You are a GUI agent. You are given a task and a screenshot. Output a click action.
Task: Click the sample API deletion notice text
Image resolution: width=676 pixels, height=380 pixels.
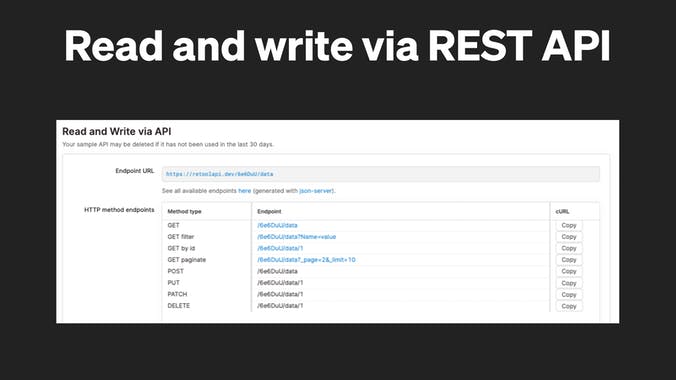coord(168,144)
